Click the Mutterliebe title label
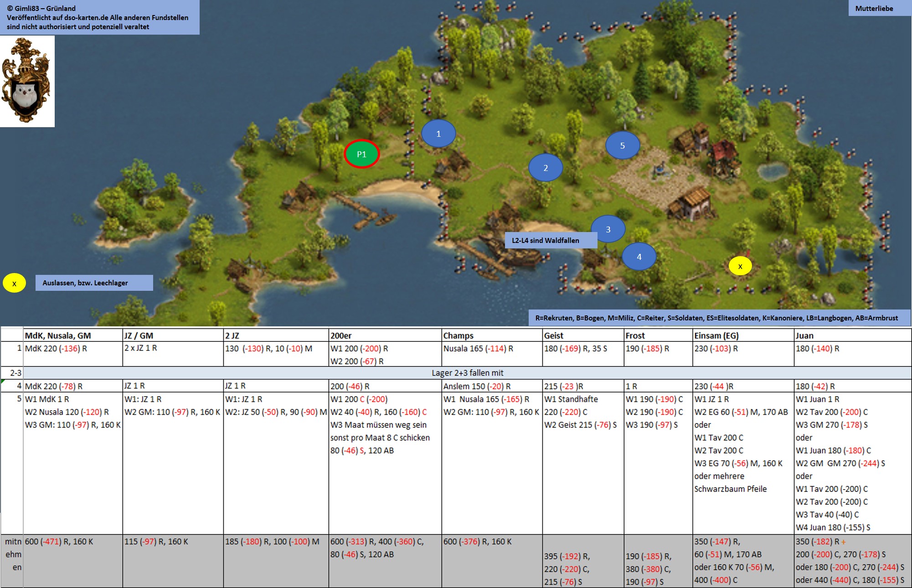Image resolution: width=912 pixels, height=588 pixels. [x=874, y=8]
